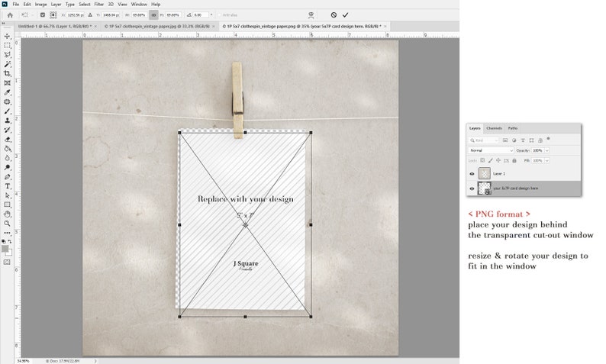The height and width of the screenshot is (364, 606).
Task: Hide Layer 1 using its eye icon
Action: (472, 174)
